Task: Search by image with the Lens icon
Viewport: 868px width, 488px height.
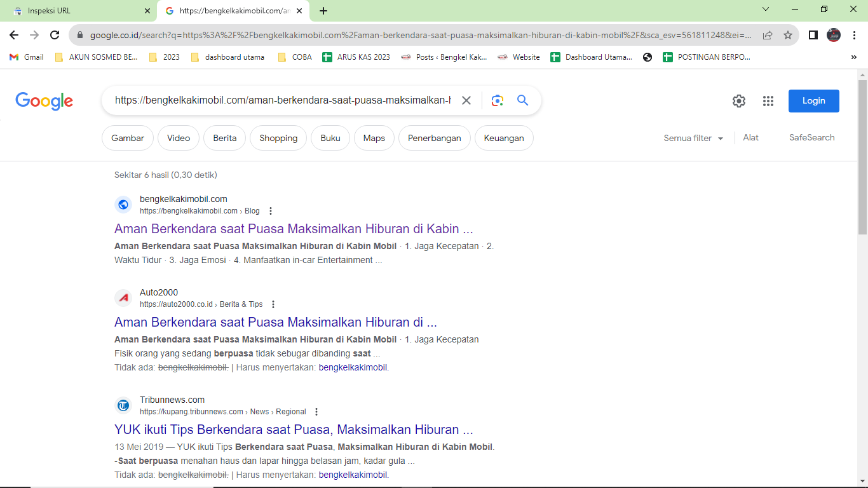Action: tap(497, 100)
